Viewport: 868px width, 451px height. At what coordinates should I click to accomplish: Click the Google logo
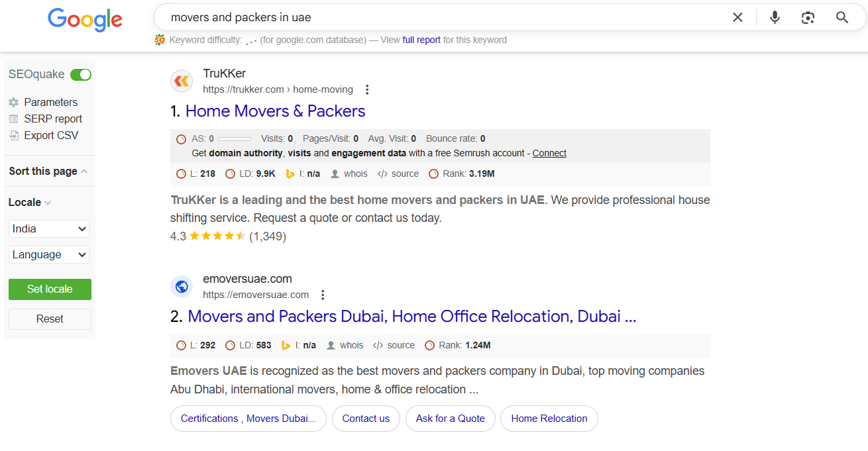(x=85, y=19)
